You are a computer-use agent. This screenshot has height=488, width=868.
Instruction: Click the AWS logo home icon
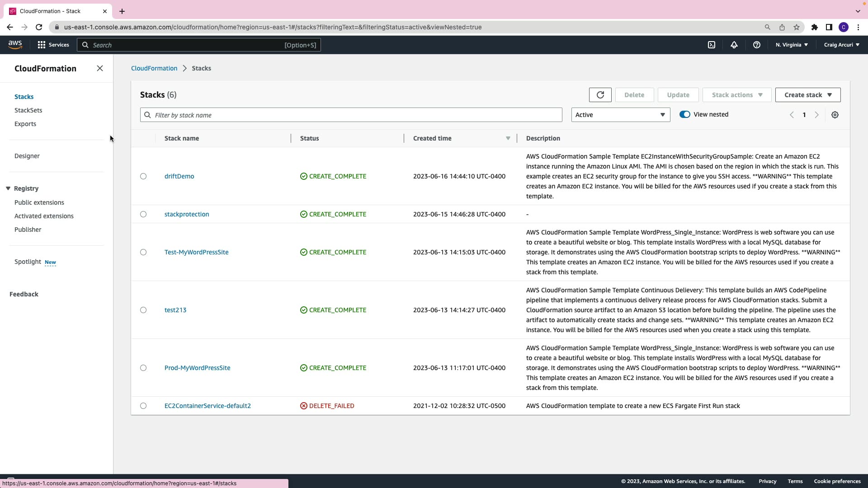click(x=15, y=44)
